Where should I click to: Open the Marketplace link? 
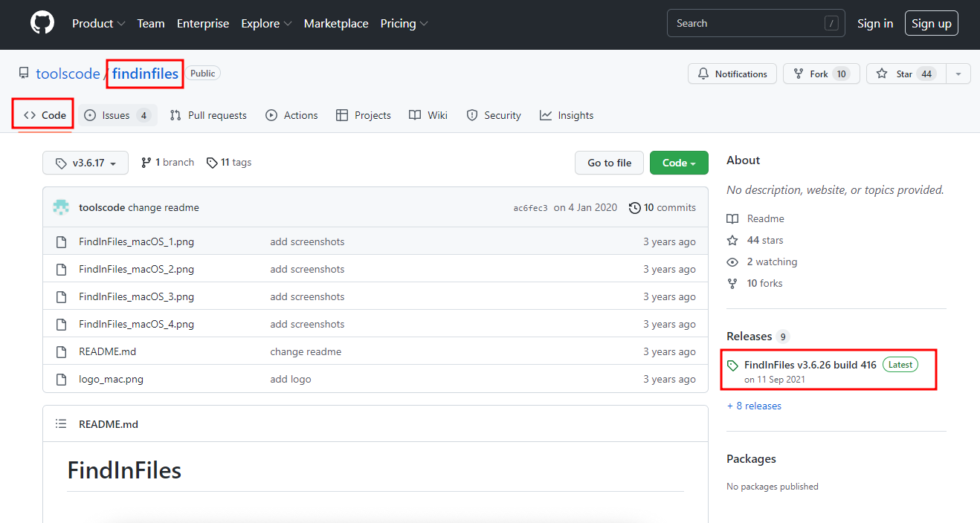coord(336,24)
